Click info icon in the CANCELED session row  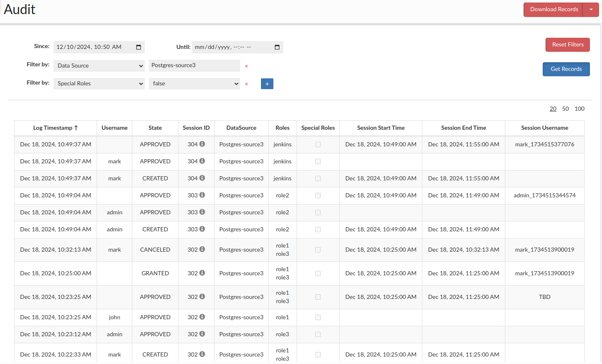tap(202, 249)
